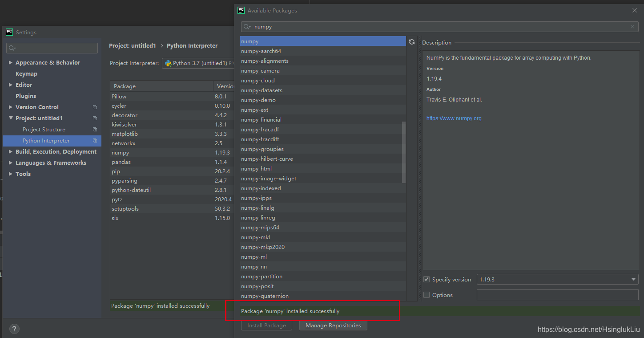
Task: Select pip row in installed packages
Action: pos(172,171)
